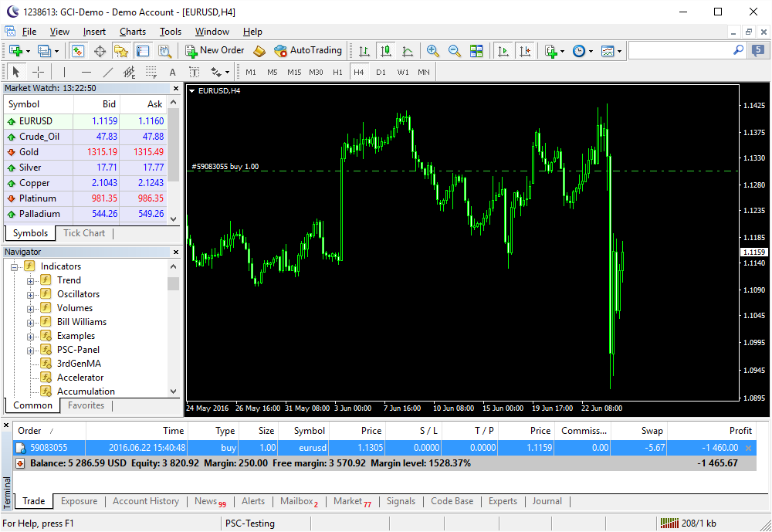The image size is (772, 532).
Task: Switch chart to line chart view
Action: click(408, 51)
